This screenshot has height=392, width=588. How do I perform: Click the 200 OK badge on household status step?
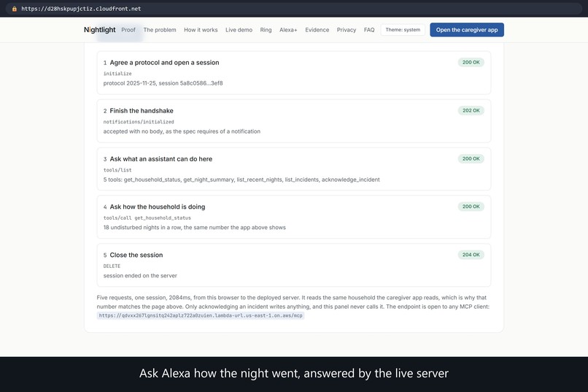[471, 207]
